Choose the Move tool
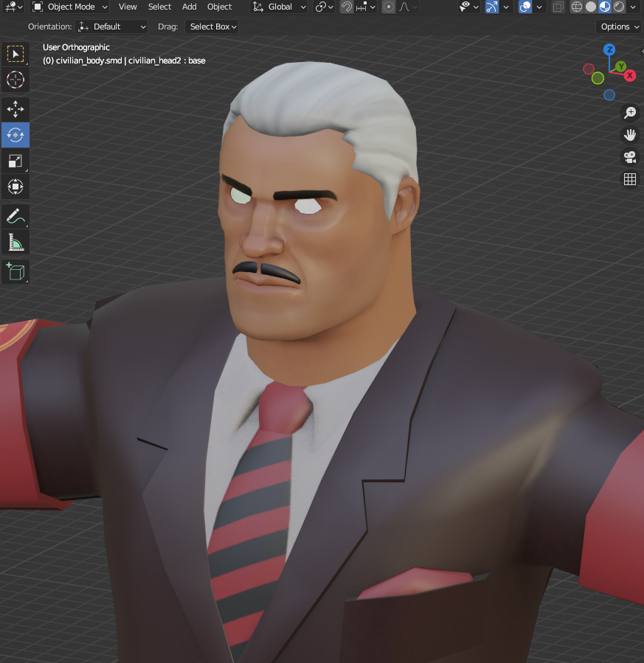 15,109
